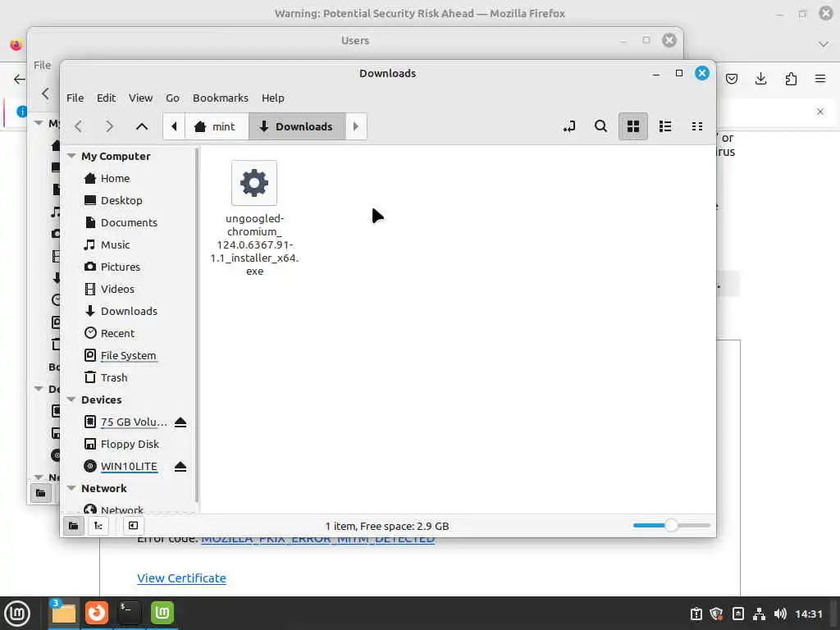Show places sidebar button in status bar

[73, 526]
